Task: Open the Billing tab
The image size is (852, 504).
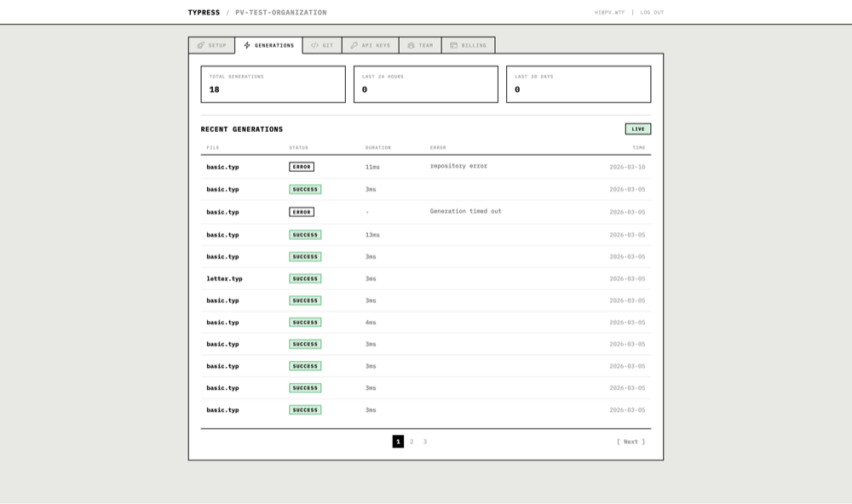Action: tap(469, 46)
